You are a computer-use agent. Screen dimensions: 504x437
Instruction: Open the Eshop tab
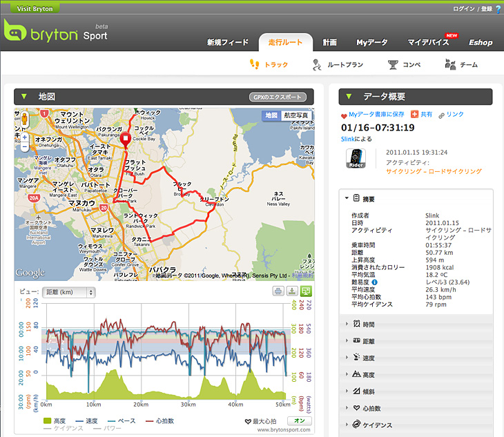[481, 42]
